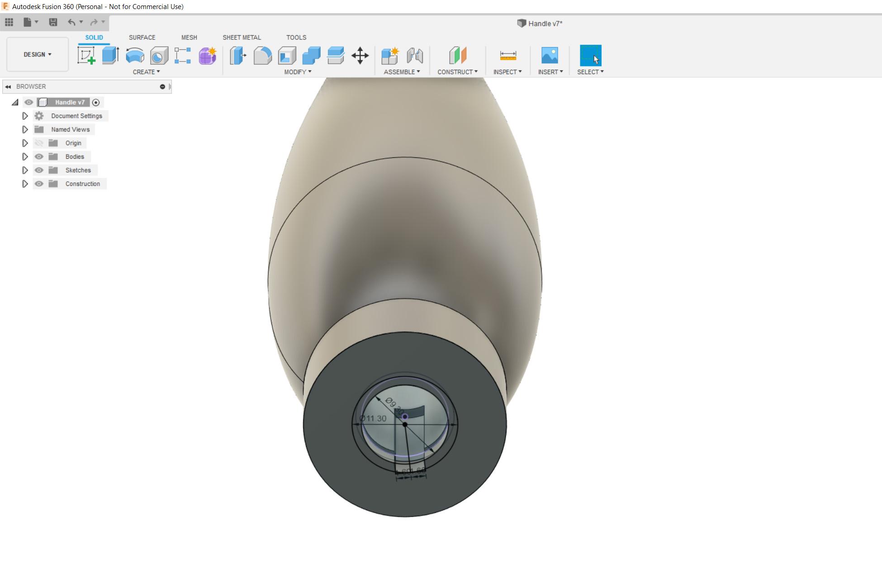Select the Extrude tool icon
The image size is (882, 588).
tap(110, 56)
